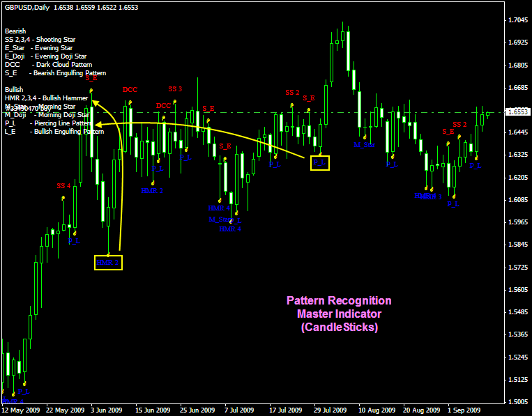Click the 1.5605 price axis label

(x=517, y=290)
